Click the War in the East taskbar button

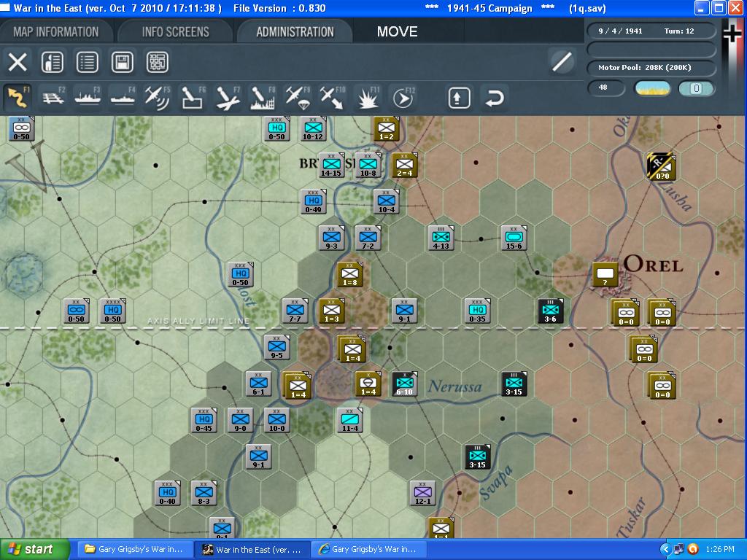pyautogui.click(x=252, y=549)
